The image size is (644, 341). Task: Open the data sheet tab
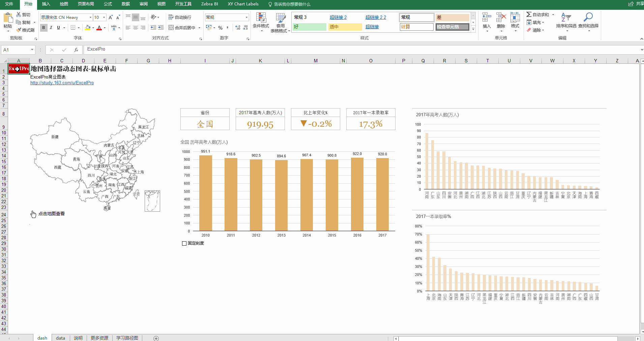click(x=60, y=338)
